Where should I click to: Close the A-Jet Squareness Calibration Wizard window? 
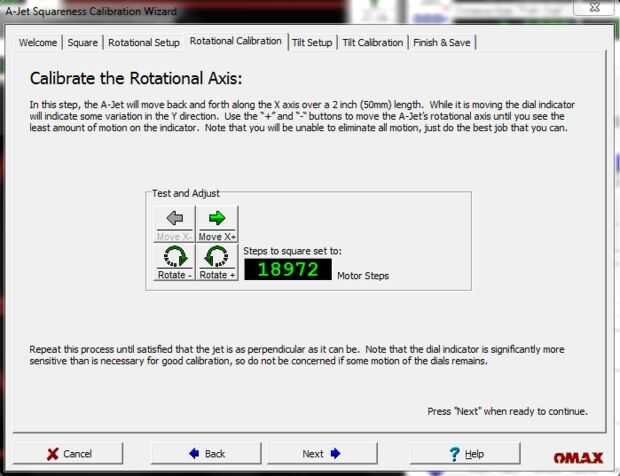point(595,7)
